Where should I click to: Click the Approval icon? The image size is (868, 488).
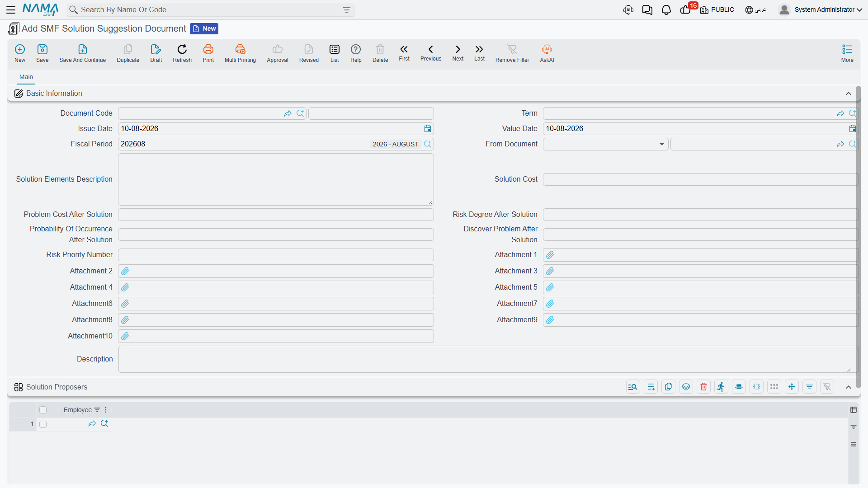coord(278,53)
